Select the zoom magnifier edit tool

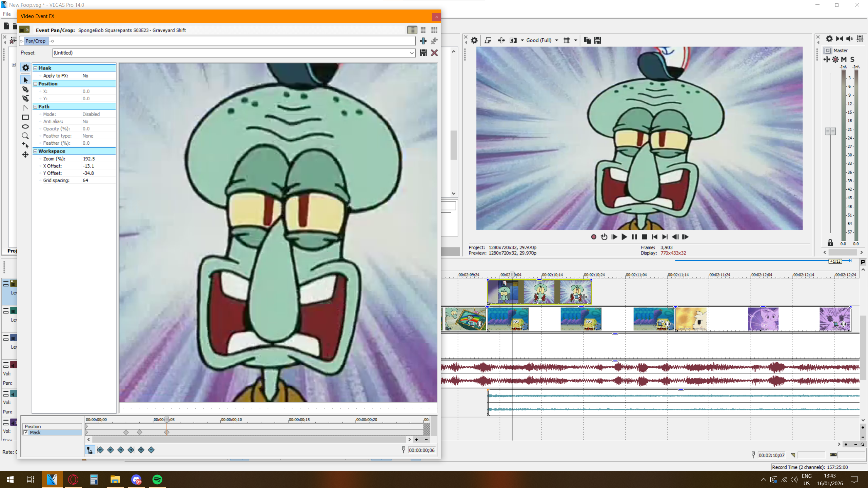25,136
